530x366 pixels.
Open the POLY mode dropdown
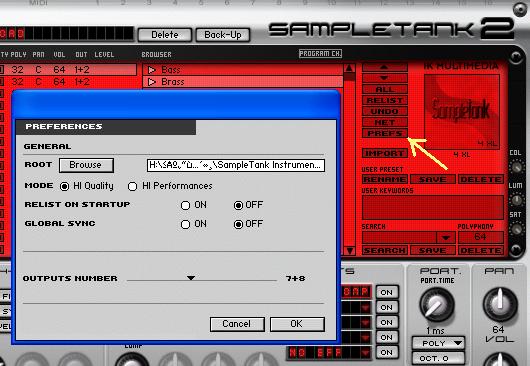(438, 343)
